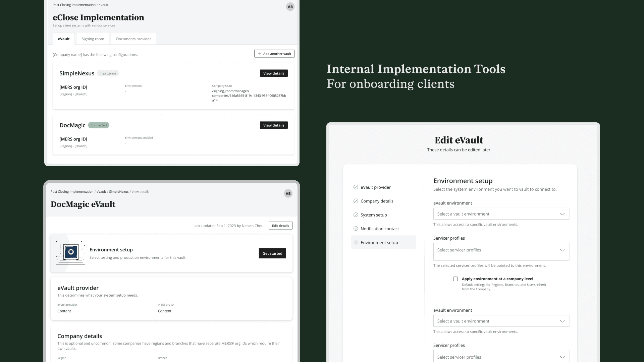Open SimpleNexus breadcrumb link

(119, 192)
